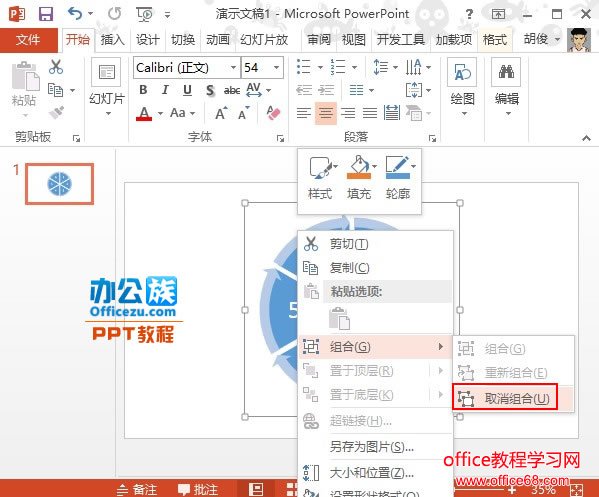
Task: Toggle text Shadow (S) formatting
Action: click(x=210, y=91)
